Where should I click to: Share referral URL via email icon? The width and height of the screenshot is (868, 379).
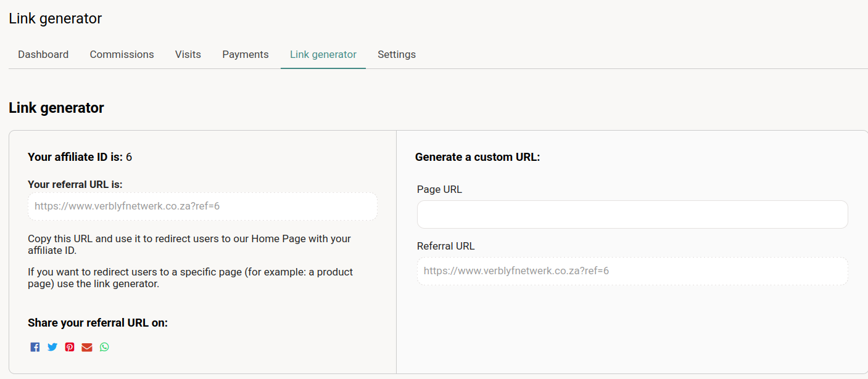pos(87,347)
